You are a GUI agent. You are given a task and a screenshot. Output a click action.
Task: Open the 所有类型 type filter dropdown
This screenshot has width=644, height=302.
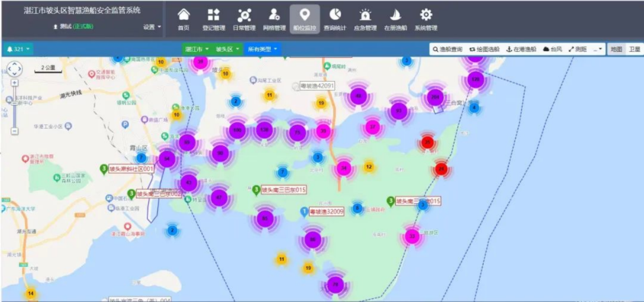pos(262,49)
